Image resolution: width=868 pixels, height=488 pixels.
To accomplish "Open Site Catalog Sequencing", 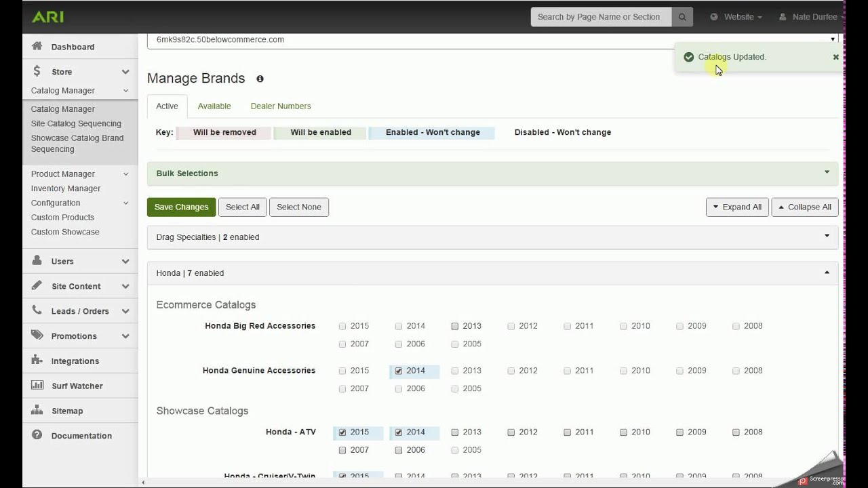I will (x=76, y=123).
